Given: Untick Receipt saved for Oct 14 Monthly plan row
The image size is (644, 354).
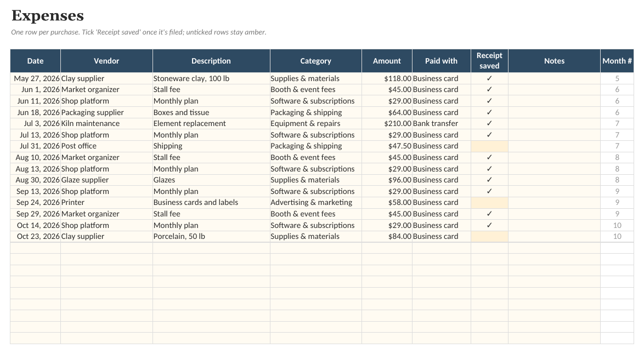Looking at the screenshot, I should click(x=489, y=225).
